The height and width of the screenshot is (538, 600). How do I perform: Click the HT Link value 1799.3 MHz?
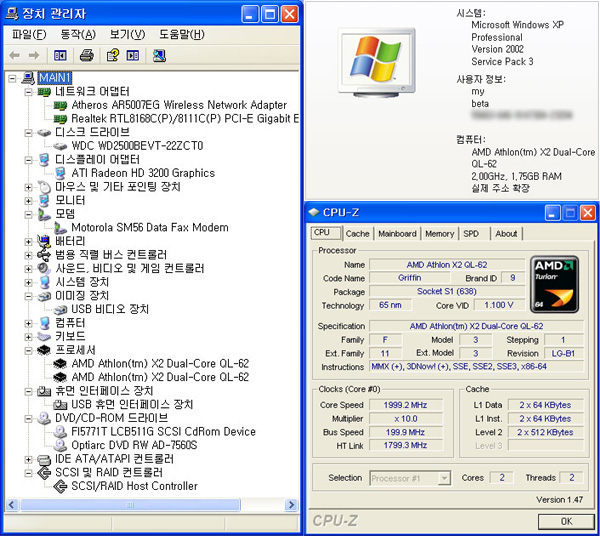pos(405,446)
